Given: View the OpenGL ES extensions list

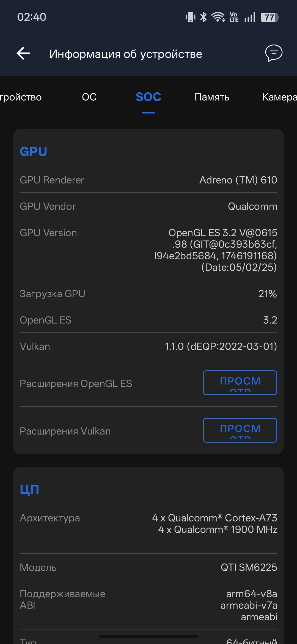Looking at the screenshot, I should click(x=240, y=383).
